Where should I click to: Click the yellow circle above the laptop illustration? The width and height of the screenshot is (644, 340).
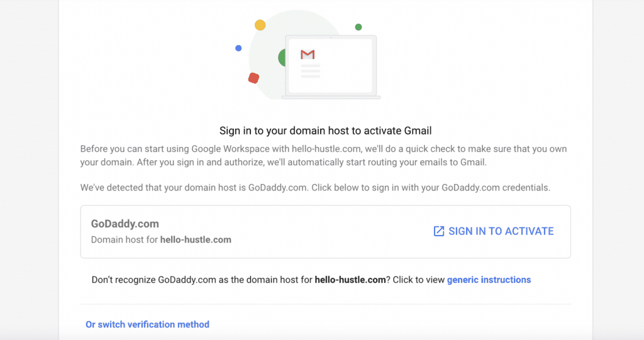(260, 25)
